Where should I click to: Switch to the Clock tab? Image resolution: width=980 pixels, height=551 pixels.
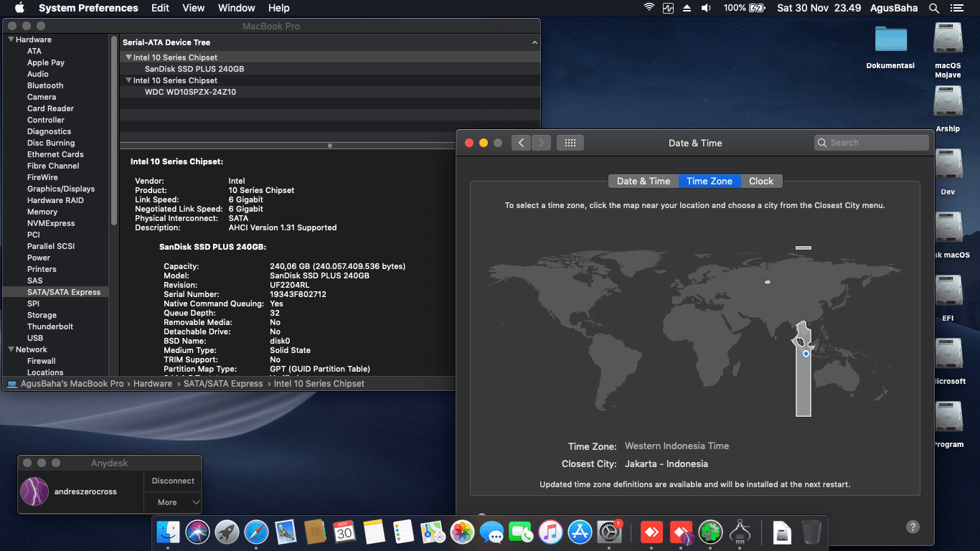click(761, 181)
